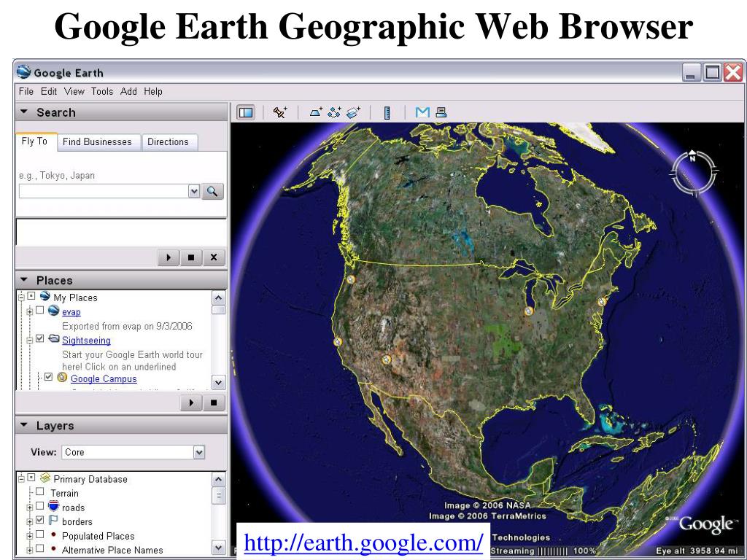Open the earth.google.com hyperlink
747x560 pixels.
pos(363,542)
